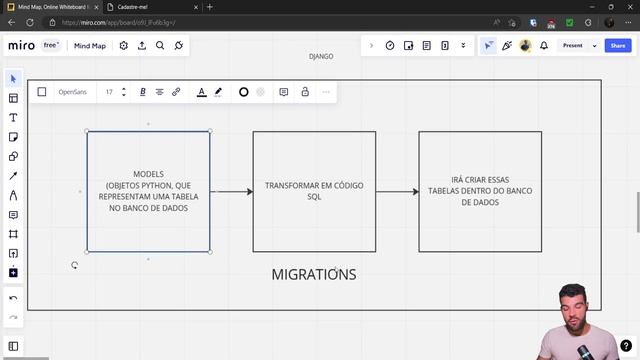Select the DJANGO frame title
The height and width of the screenshot is (360, 640).
pyautogui.click(x=321, y=56)
